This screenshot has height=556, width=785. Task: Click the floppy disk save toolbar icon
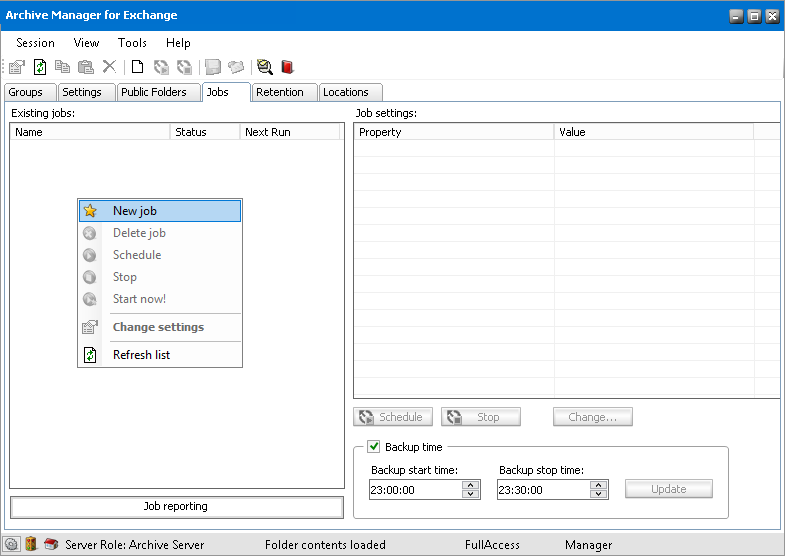coord(213,67)
